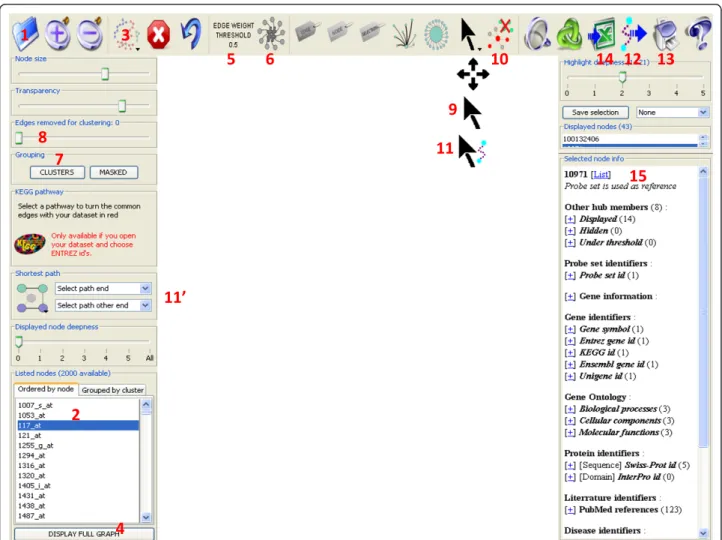Click the DISPLAY FULL GRAPH button
Image resolution: width=722 pixels, height=540 pixels.
point(84,534)
